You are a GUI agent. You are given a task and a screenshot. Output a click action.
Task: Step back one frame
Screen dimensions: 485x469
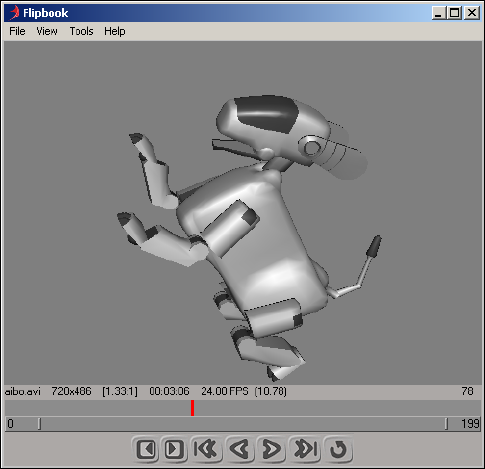pyautogui.click(x=146, y=449)
